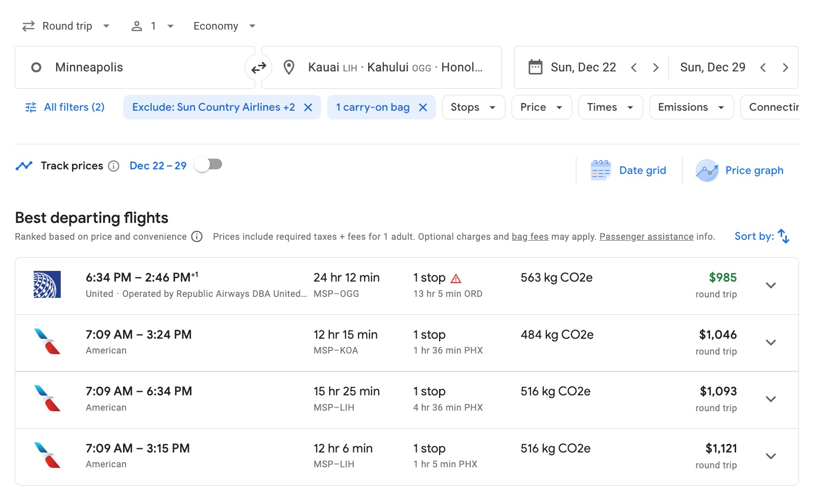Click the calendar icon beside Sun, Dec 22
This screenshot has height=504, width=823.
click(x=535, y=67)
